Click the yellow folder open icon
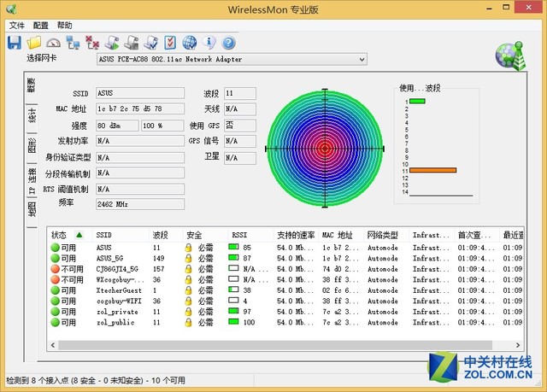The image size is (547, 392). [x=34, y=43]
